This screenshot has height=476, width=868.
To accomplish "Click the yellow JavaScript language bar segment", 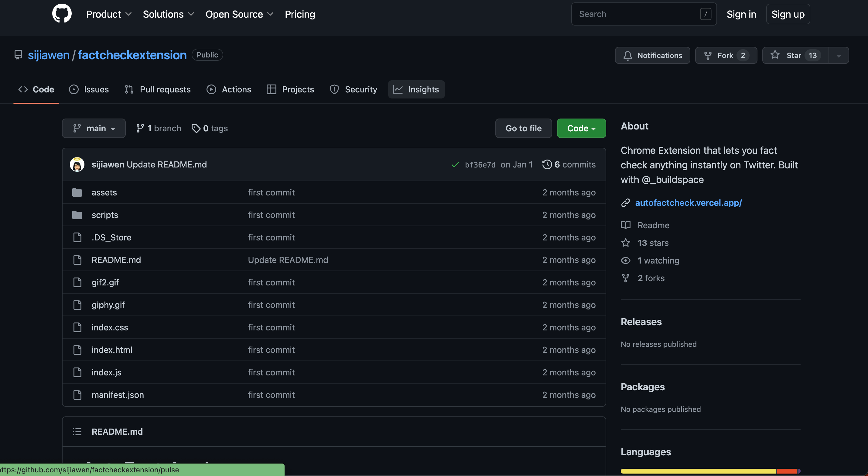I will 698,471.
